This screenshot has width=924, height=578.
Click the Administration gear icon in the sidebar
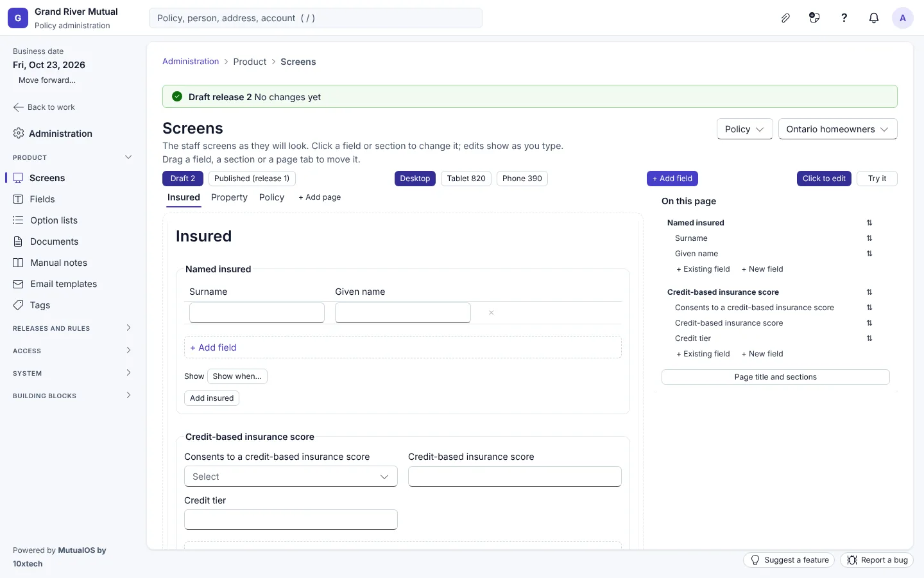tap(19, 134)
